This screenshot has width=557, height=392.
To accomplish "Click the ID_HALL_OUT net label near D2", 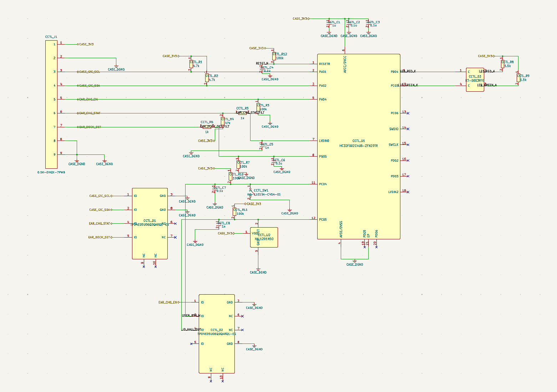I will (192, 329).
